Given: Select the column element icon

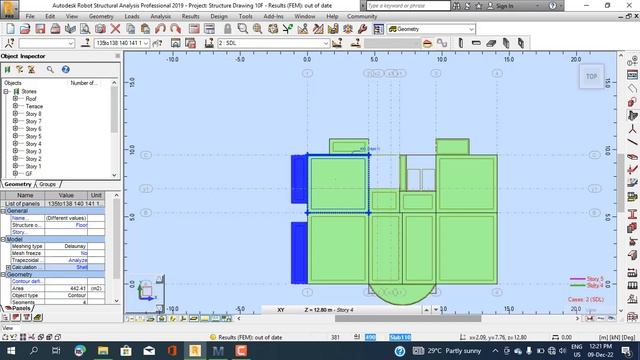Looking at the screenshot, I should coord(461,43).
